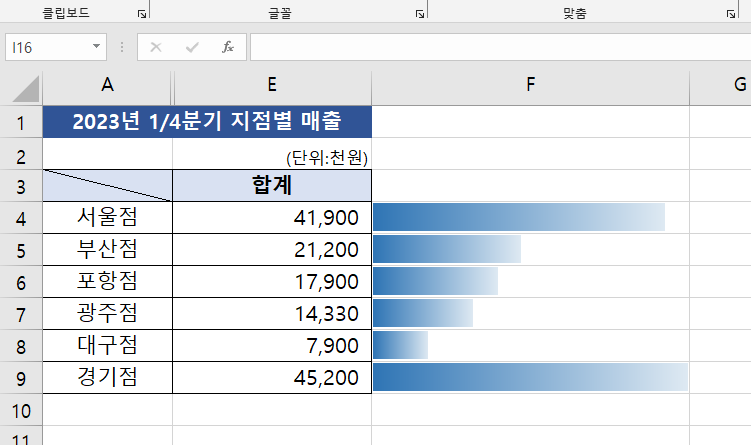
Task: Open the Font group dialog launcher
Action: pos(420,14)
